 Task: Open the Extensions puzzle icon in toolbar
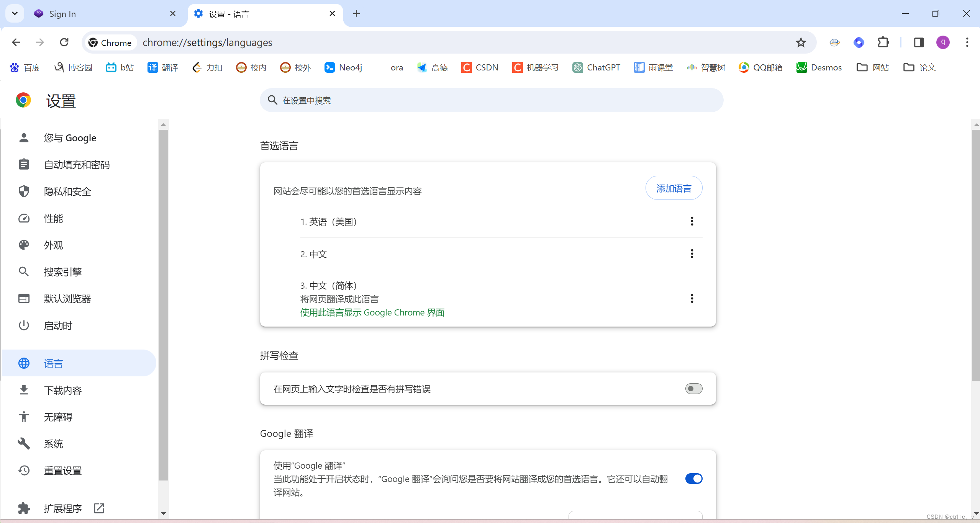click(x=883, y=42)
